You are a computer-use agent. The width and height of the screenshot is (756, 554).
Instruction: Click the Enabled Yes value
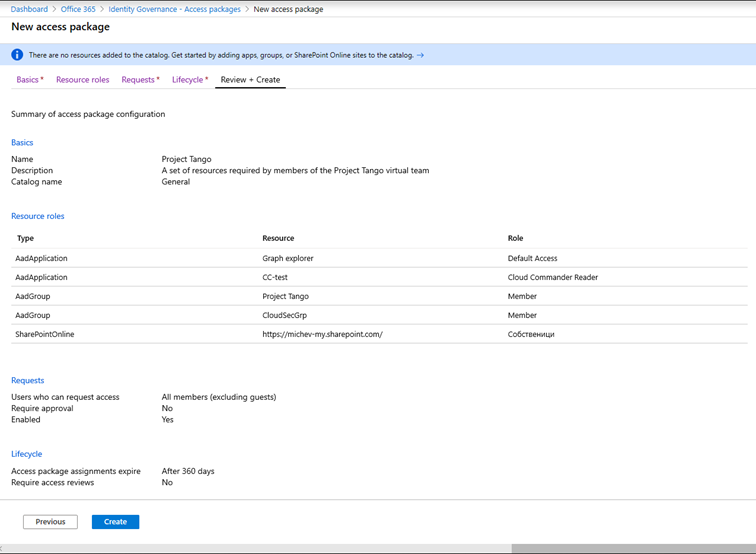point(167,419)
